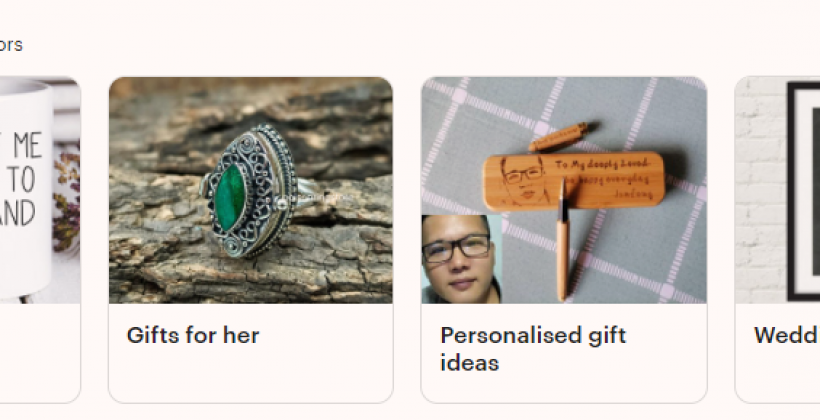Click the cut-off 'ors' heading text
The height and width of the screenshot is (420, 820).
point(11,45)
